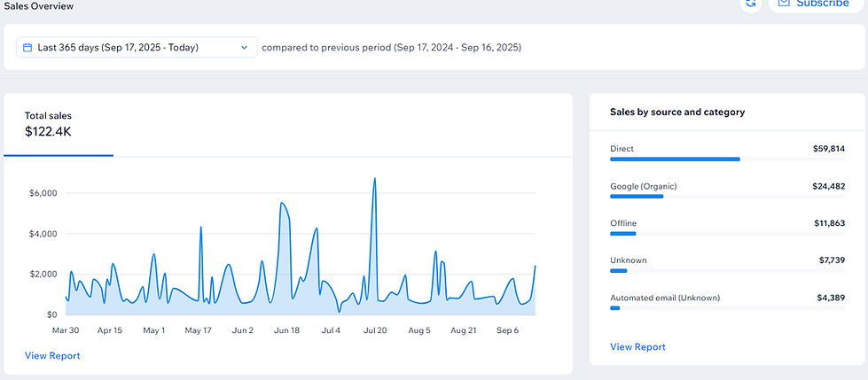Viewport: 868px width, 380px height.
Task: Click the Direct source label
Action: [622, 149]
